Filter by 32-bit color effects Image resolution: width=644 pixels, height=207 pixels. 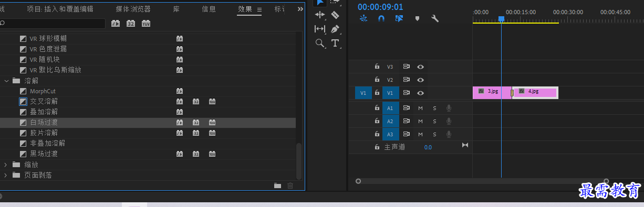(x=131, y=24)
